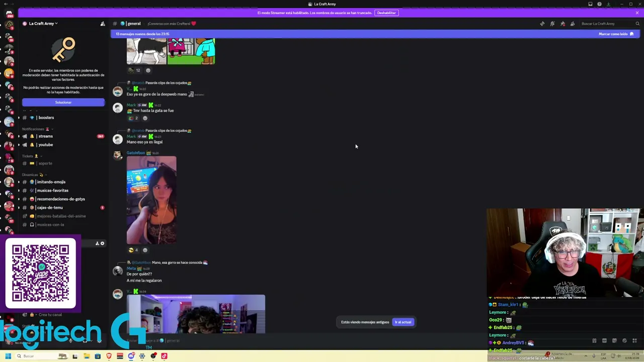The image size is (644, 362).
Task: Click the green download update icon
Action: (608, 4)
